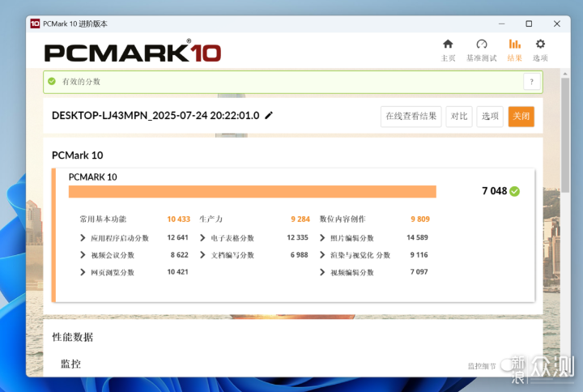
Task: Click the 数位内容创作 label
Action: click(x=343, y=219)
